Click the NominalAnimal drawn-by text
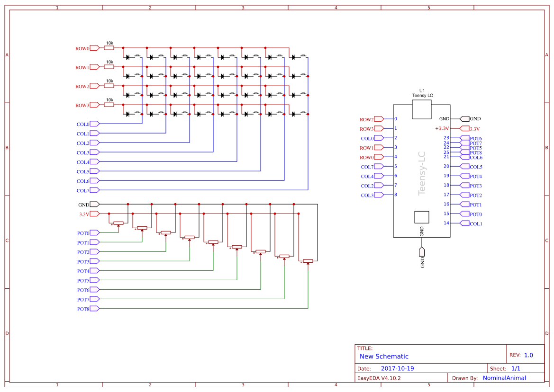The width and height of the screenshot is (554, 392). (504, 377)
